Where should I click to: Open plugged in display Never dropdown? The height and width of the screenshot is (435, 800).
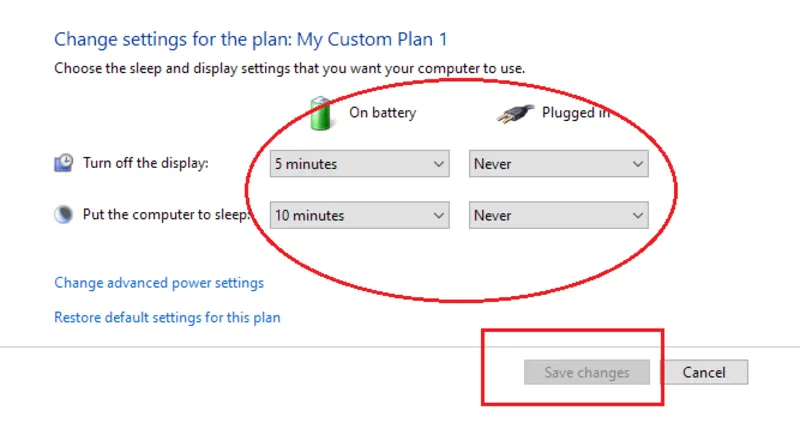pos(559,164)
